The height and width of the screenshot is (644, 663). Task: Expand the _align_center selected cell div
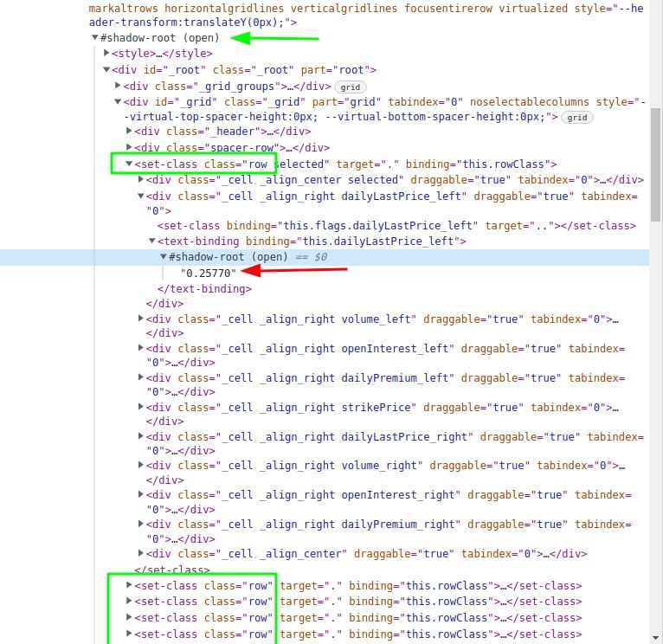pos(141,180)
